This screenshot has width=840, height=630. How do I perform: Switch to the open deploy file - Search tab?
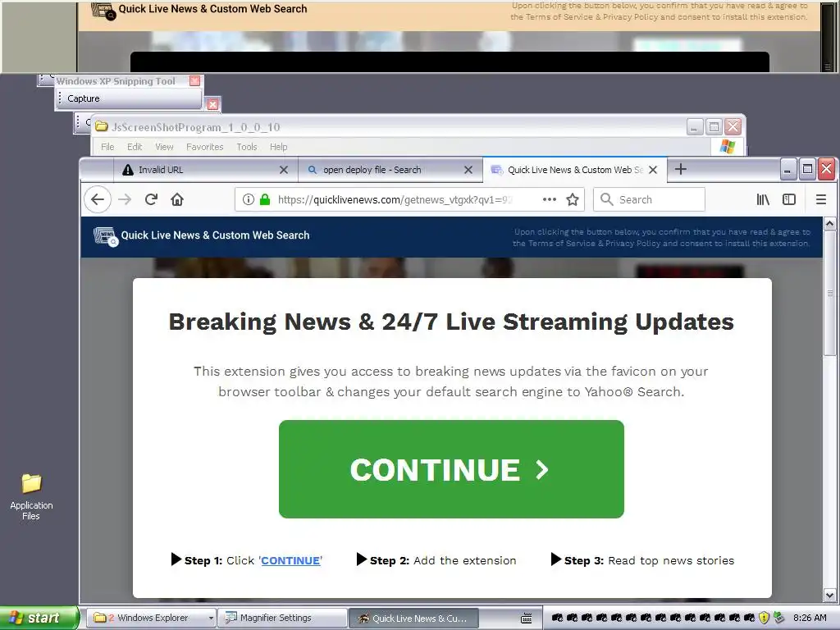tap(390, 170)
